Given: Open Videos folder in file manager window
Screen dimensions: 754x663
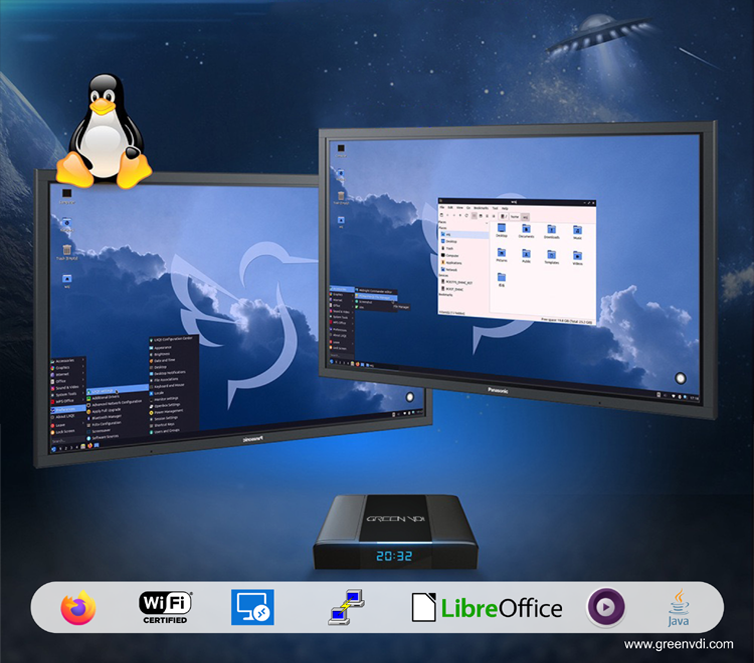Looking at the screenshot, I should click(x=578, y=258).
